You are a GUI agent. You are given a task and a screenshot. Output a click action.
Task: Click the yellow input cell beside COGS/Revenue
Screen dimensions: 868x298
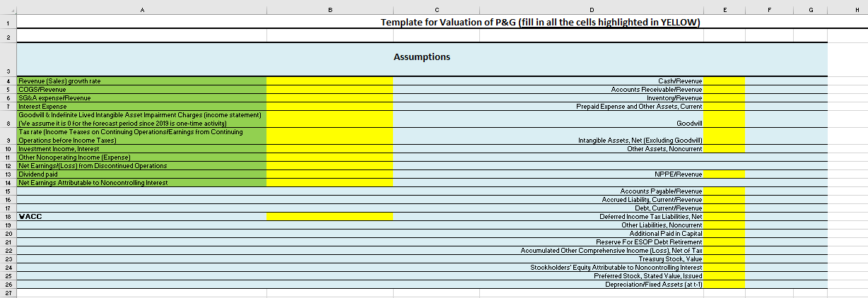pyautogui.click(x=329, y=90)
